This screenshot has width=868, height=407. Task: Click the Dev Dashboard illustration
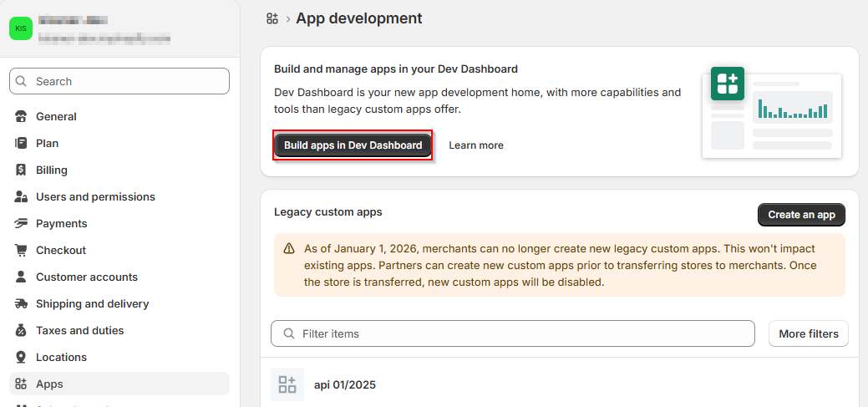(772, 113)
